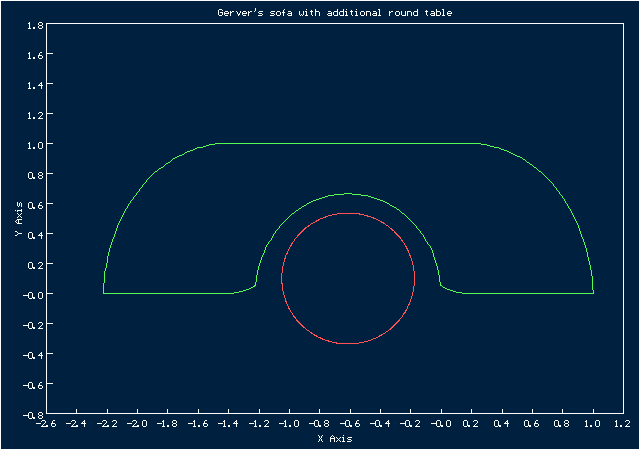This screenshot has height=450, width=640.
Task: Click the 0.4 tick label on X axis
Action: [x=502, y=424]
